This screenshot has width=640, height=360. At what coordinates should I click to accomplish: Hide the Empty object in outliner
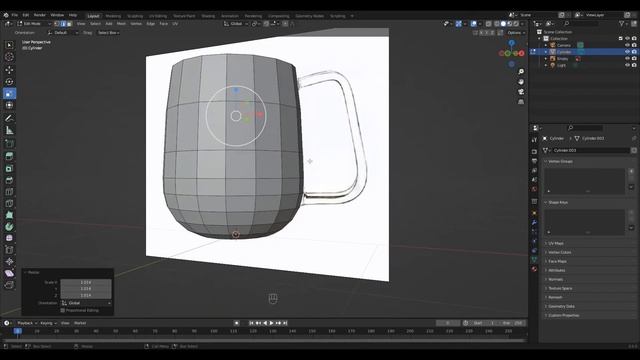pyautogui.click(x=627, y=59)
